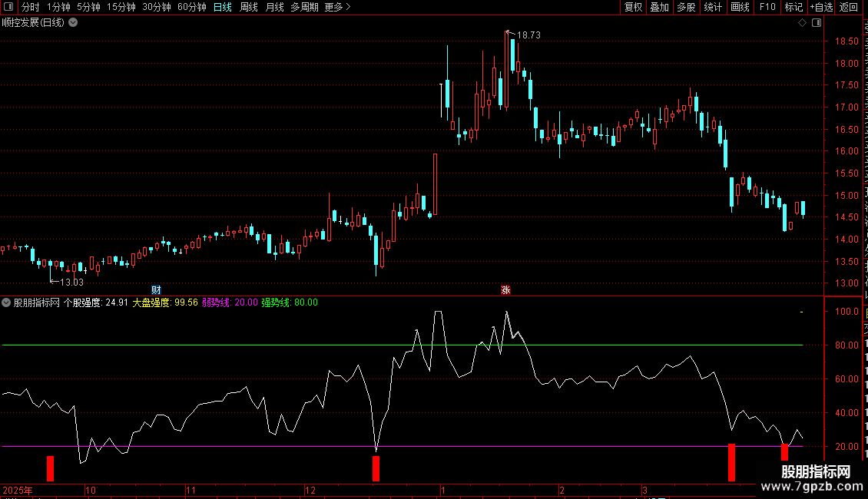Select the 1分钟 period
The width and height of the screenshot is (868, 499).
point(58,7)
